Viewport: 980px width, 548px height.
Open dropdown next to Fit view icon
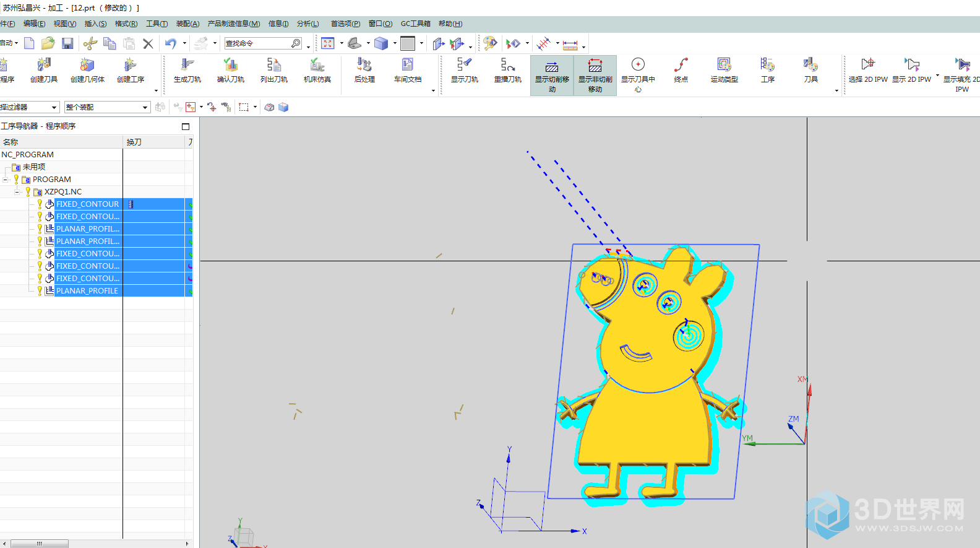(342, 43)
